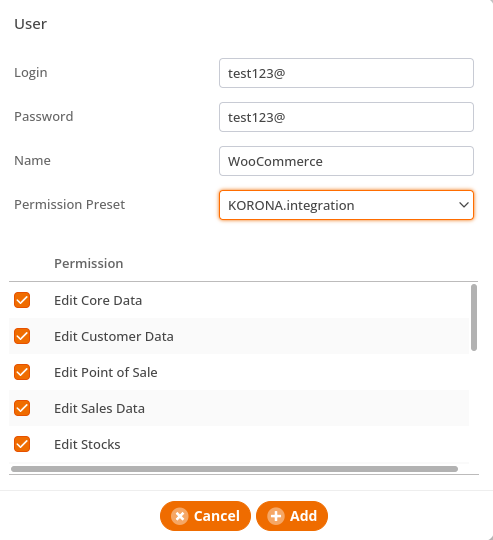The height and width of the screenshot is (540, 493).
Task: Open the Permission Preset dropdown
Action: pos(346,205)
